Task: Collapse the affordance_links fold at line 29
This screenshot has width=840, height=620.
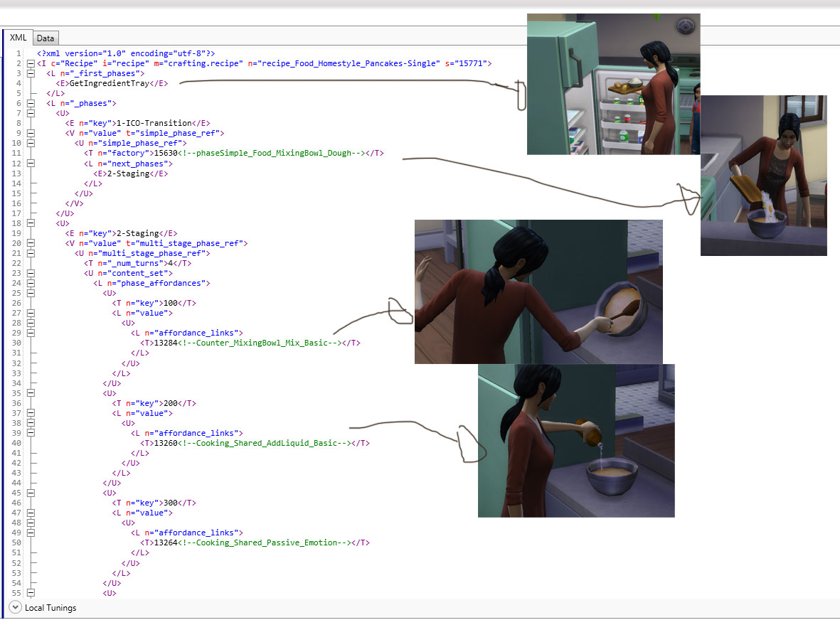Action: pyautogui.click(x=31, y=333)
